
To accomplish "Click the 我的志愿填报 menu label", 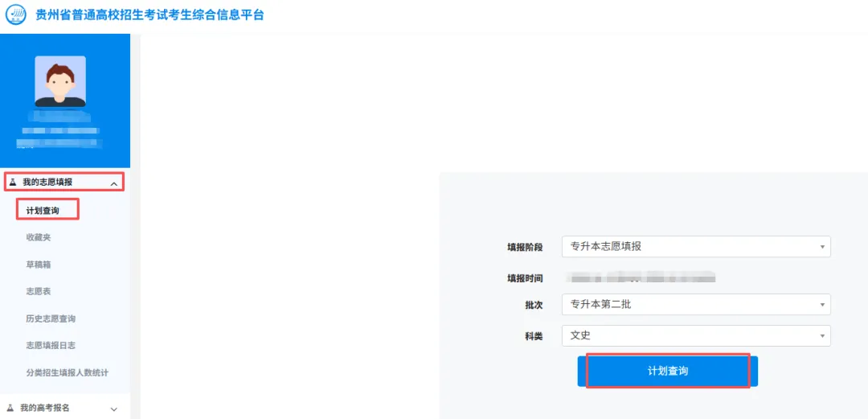I will click(x=47, y=182).
